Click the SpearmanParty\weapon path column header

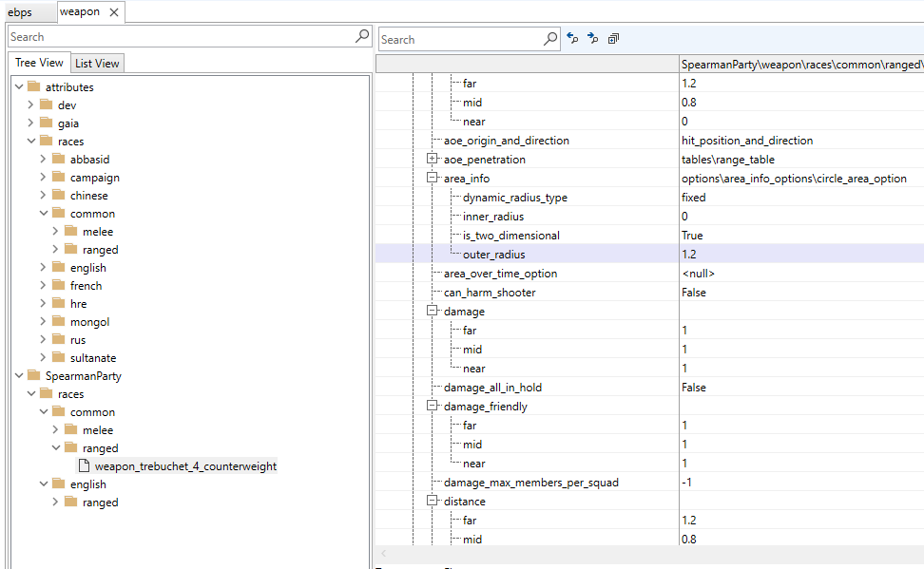[x=801, y=65]
